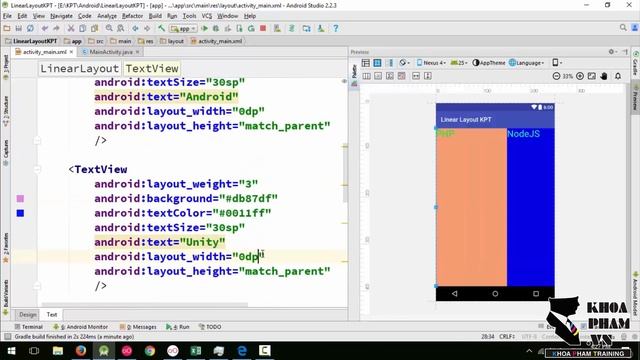Click the LinearLayout element breadcrumb

[x=80, y=69]
